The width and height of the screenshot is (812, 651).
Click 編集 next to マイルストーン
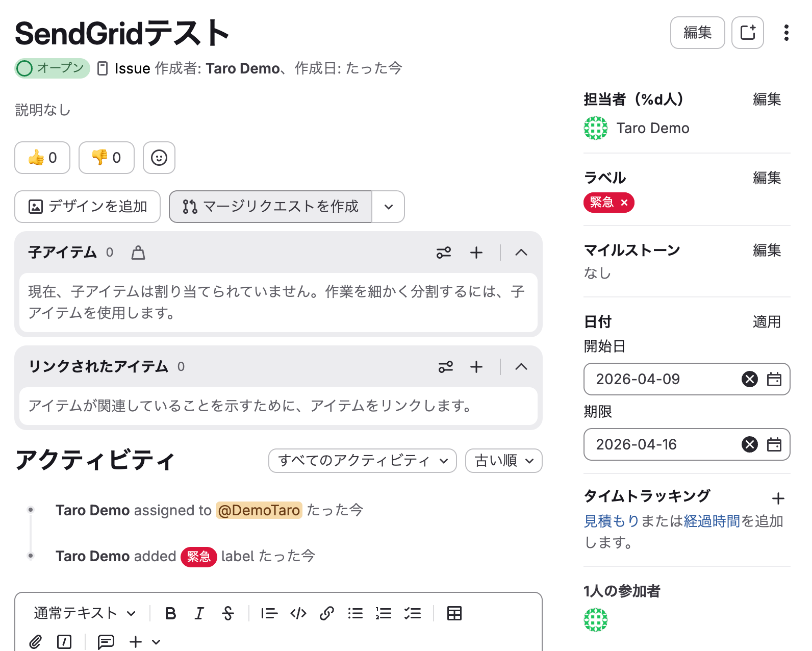[767, 251]
